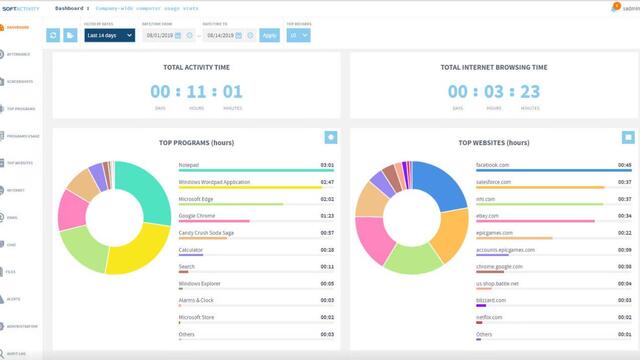Click the SoftActivity logo
Viewport: 640px width, 360px height.
click(x=21, y=9)
